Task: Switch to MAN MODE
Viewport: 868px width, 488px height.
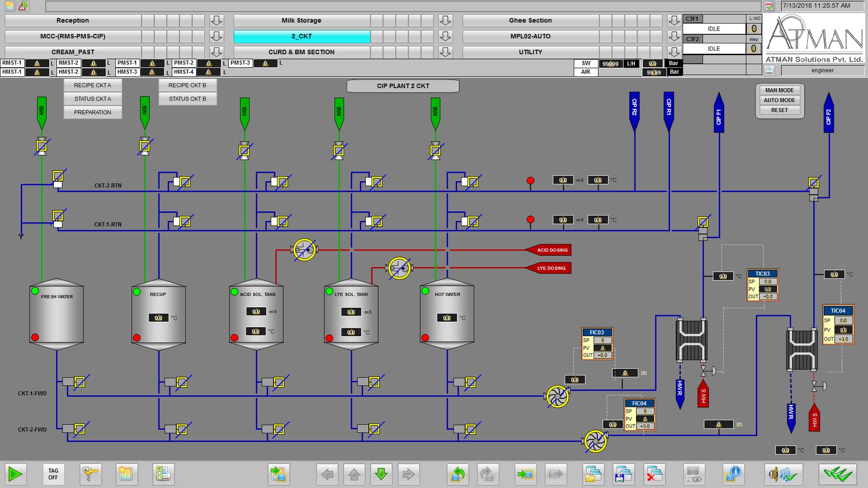Action: point(780,90)
